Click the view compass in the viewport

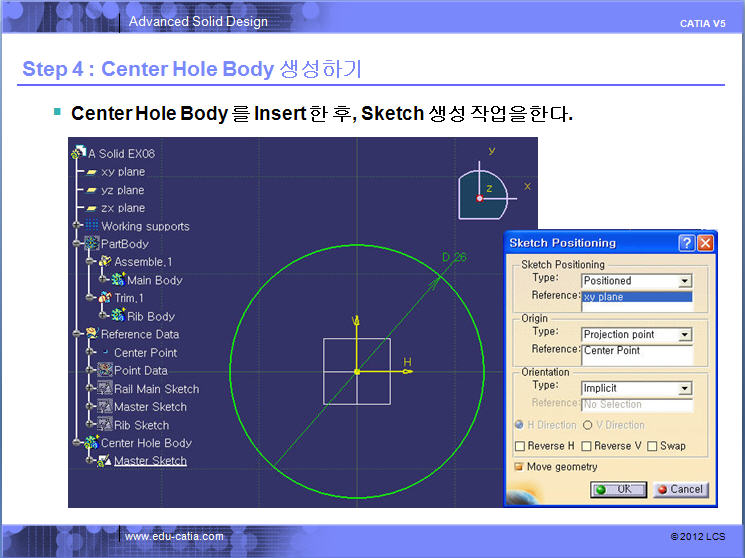coord(485,193)
